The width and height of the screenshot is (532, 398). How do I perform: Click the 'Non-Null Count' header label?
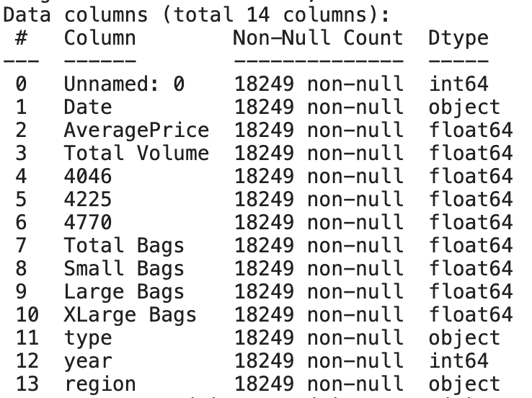pyautogui.click(x=318, y=37)
